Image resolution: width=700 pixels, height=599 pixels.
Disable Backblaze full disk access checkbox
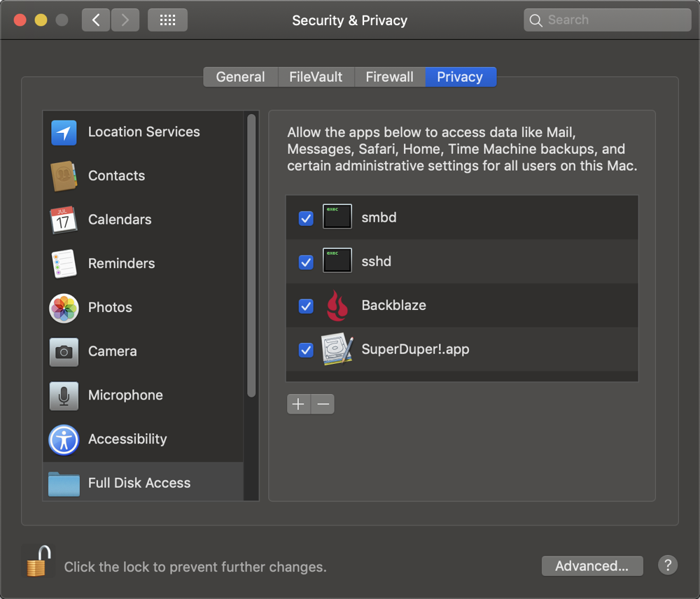[x=306, y=306]
